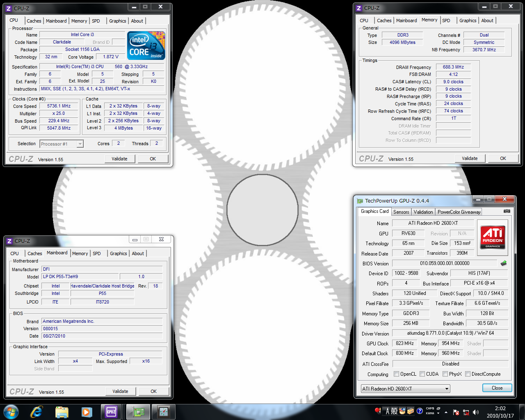Click the CPU-Z Core Speed value '5736.1 MHz'
Viewport: 525px width, 420px height.
[59, 106]
